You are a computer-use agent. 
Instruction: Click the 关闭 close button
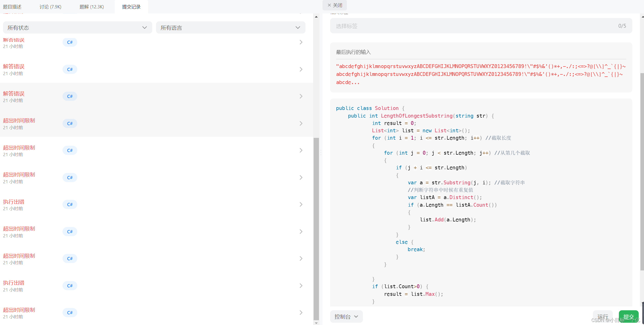tap(335, 5)
